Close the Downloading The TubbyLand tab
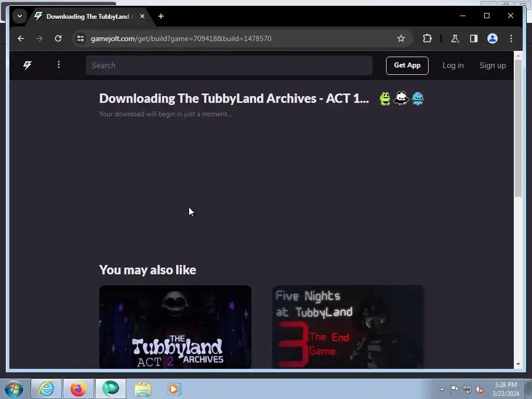This screenshot has height=399, width=532. pyautogui.click(x=142, y=16)
